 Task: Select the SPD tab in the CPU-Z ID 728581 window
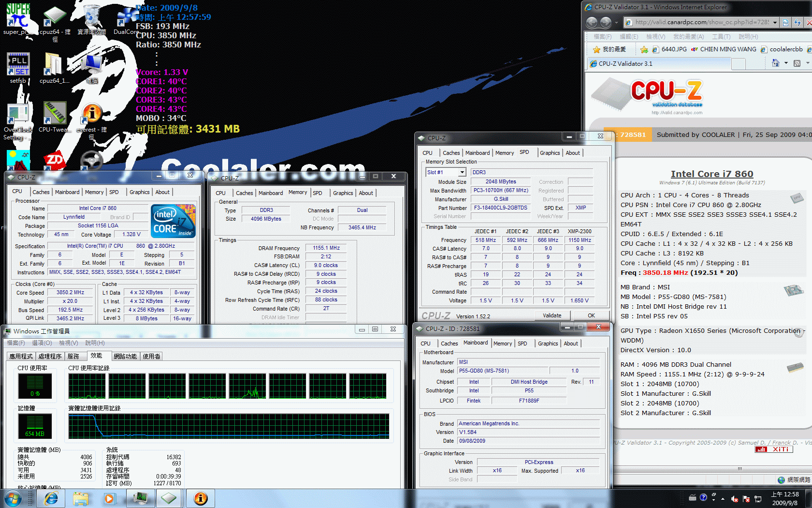[522, 344]
